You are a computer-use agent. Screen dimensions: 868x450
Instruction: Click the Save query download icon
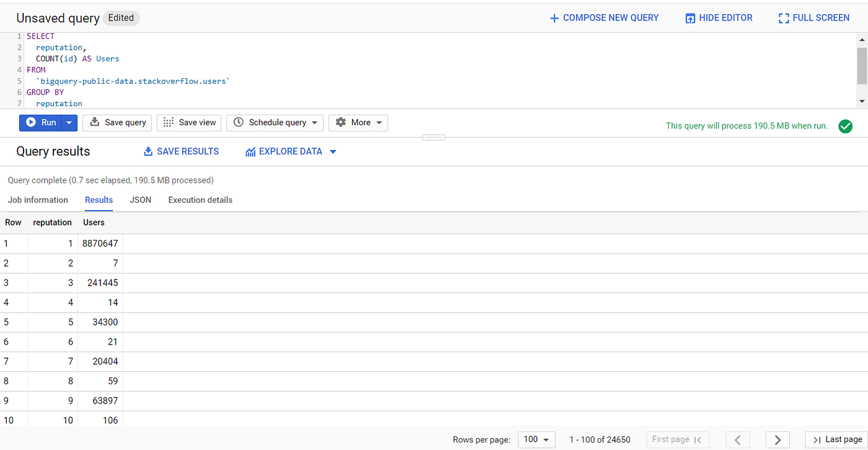click(x=94, y=123)
